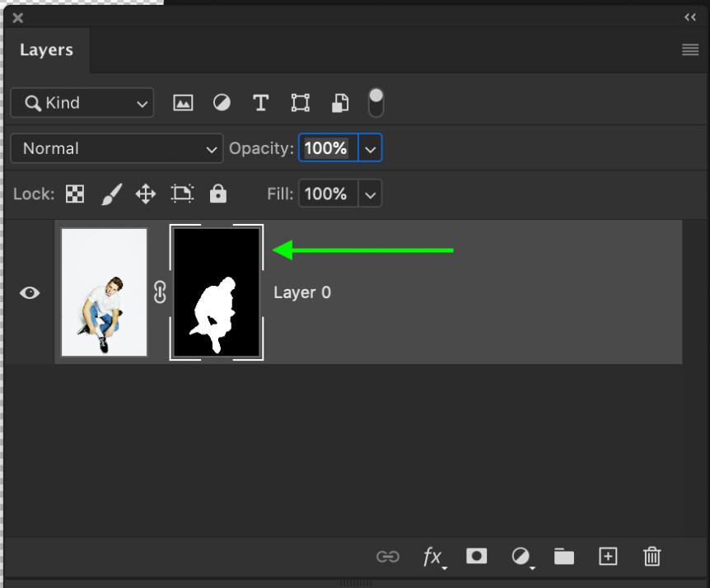Lock image pixels with brush icon

[x=111, y=194]
